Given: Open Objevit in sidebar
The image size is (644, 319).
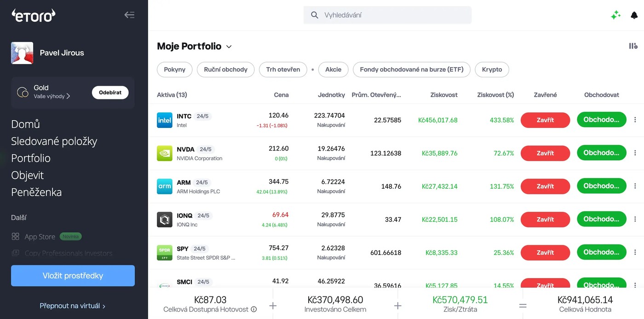Looking at the screenshot, I should click(x=27, y=175).
